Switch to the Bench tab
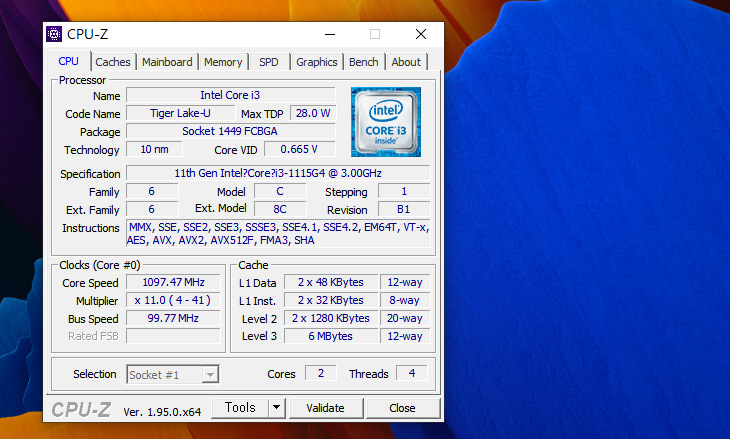 click(x=364, y=62)
